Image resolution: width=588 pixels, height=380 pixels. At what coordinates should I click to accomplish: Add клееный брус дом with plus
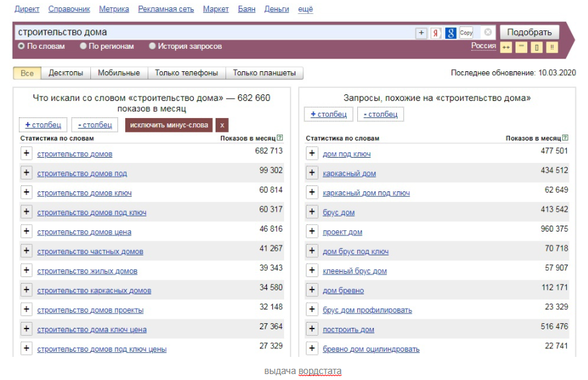point(312,270)
